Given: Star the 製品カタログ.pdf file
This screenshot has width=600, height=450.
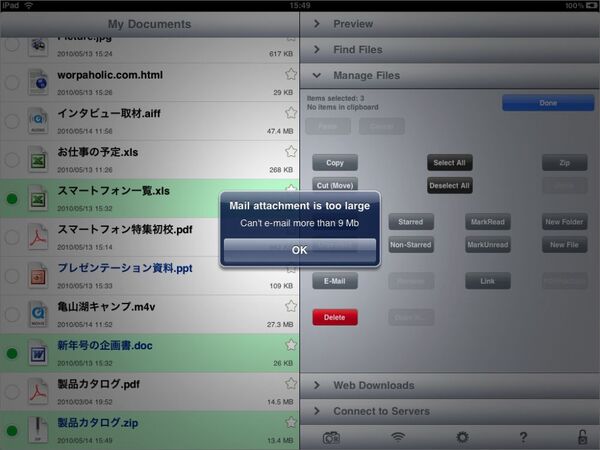Looking at the screenshot, I should click(x=291, y=383).
